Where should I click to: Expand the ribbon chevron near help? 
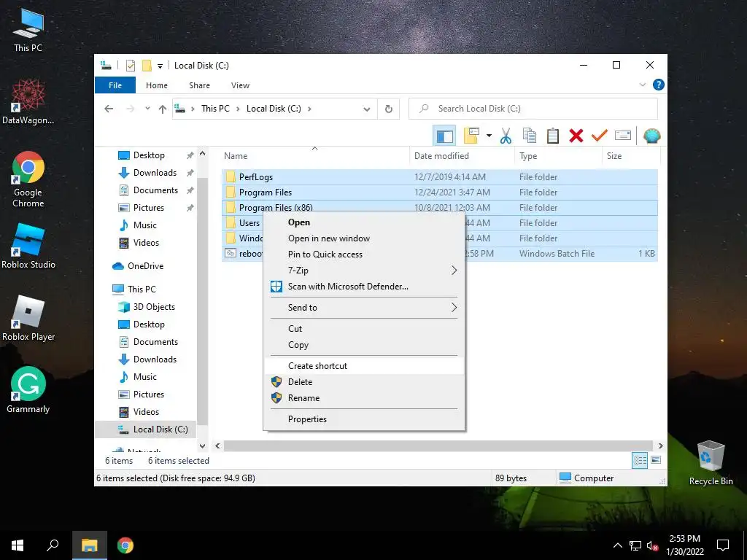tap(642, 85)
